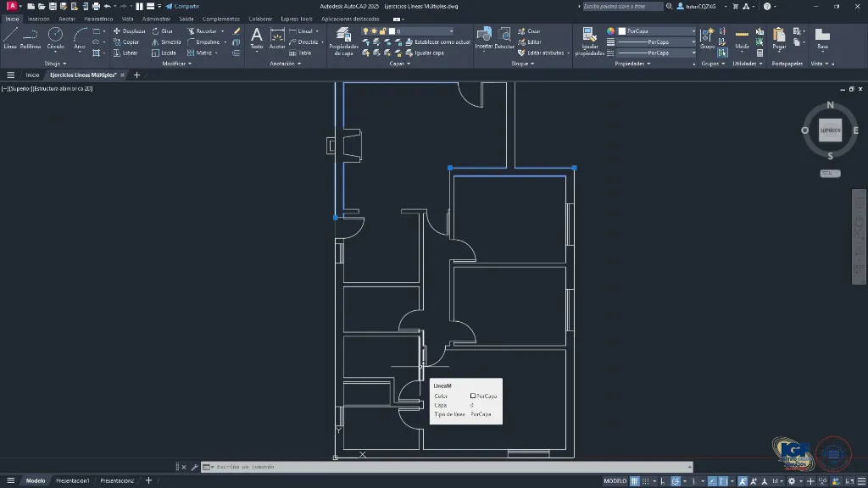Click the Girar (rotate) tool
This screenshot has width=868, height=488.
162,31
